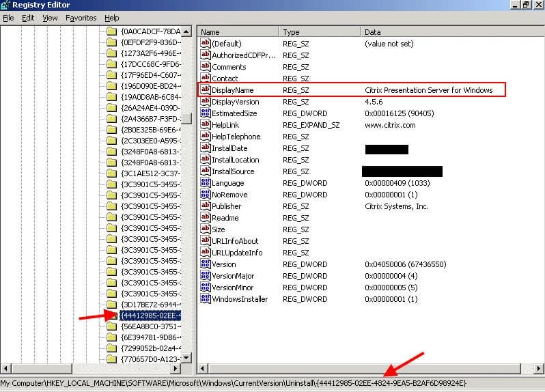Click the URLInfoAbout value string icon
Screen dimensions: 545x392
[206, 240]
